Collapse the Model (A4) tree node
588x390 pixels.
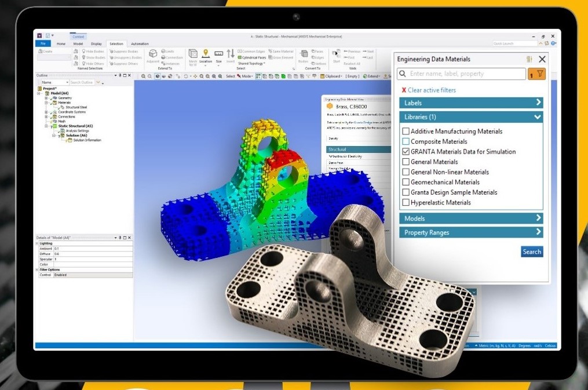39,93
